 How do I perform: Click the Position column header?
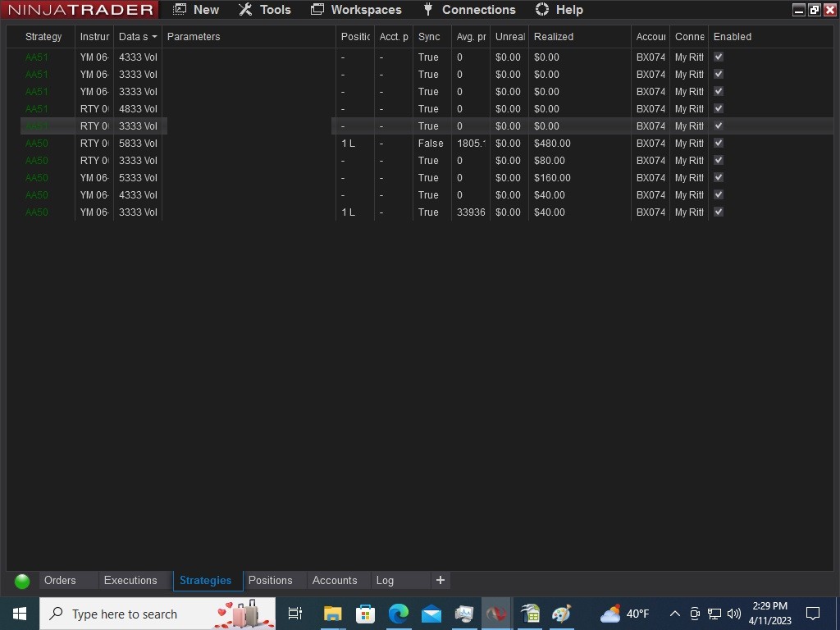click(x=355, y=36)
